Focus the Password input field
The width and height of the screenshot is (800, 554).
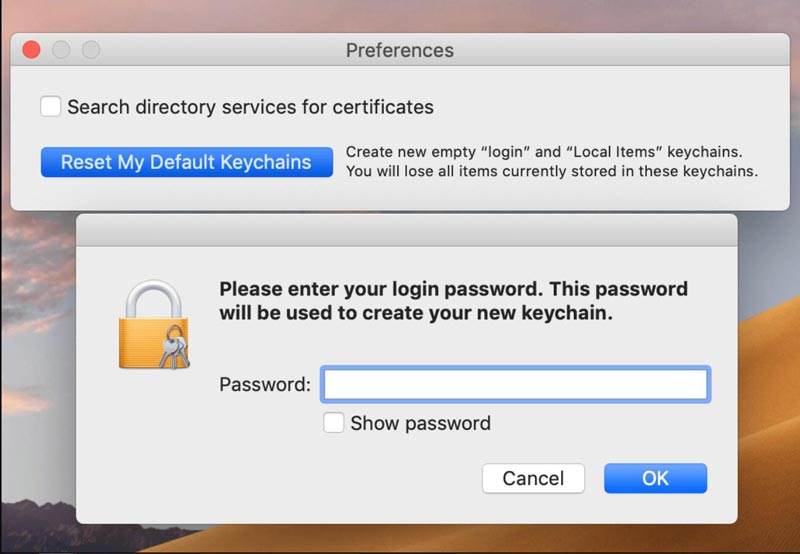[x=516, y=384]
